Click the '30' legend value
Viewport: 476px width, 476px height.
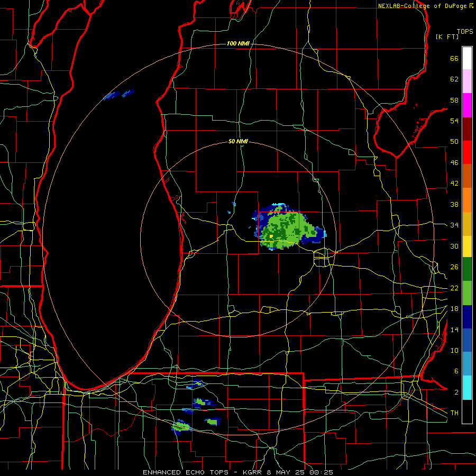tap(454, 246)
